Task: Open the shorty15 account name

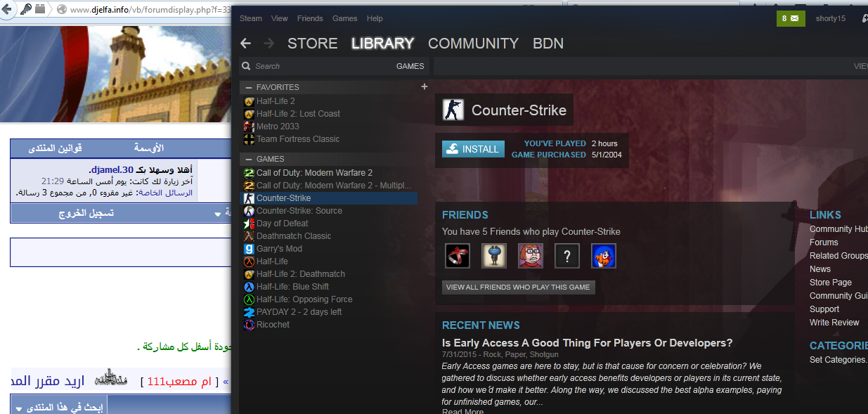Action: (x=831, y=18)
